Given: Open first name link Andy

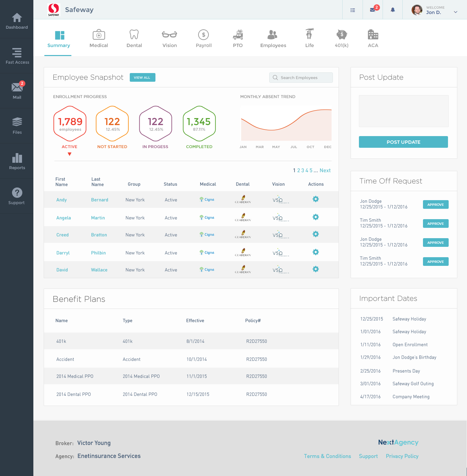Looking at the screenshot, I should [x=61, y=200].
